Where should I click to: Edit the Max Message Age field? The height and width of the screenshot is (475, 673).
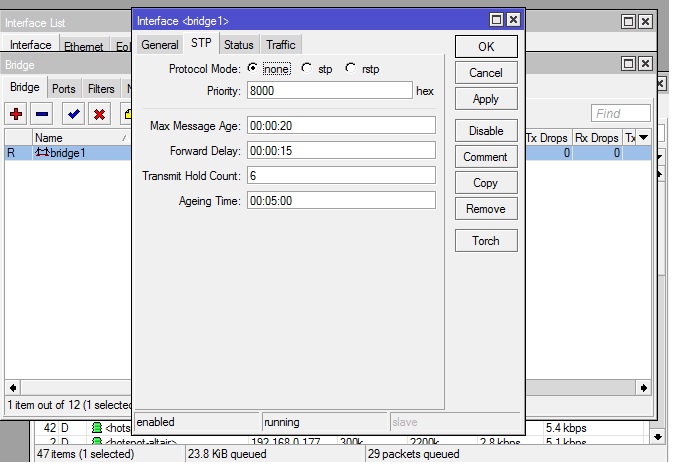[x=341, y=125]
